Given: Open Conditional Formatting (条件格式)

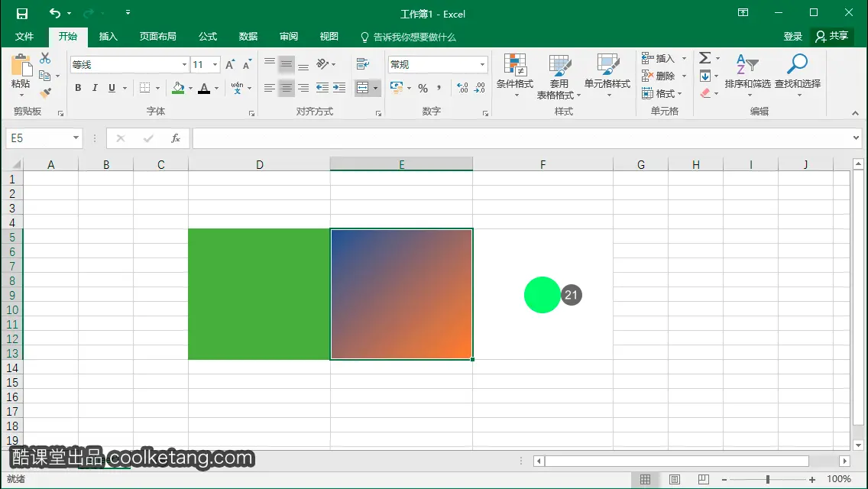Looking at the screenshot, I should pyautogui.click(x=515, y=76).
